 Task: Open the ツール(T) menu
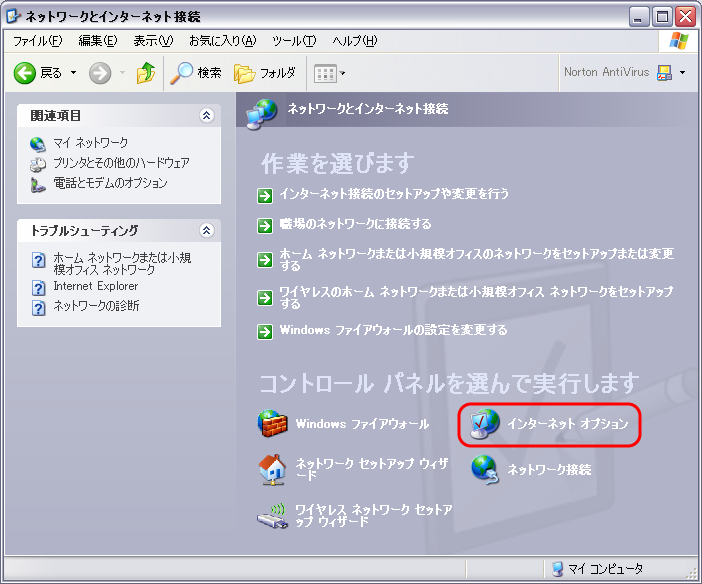click(x=294, y=41)
